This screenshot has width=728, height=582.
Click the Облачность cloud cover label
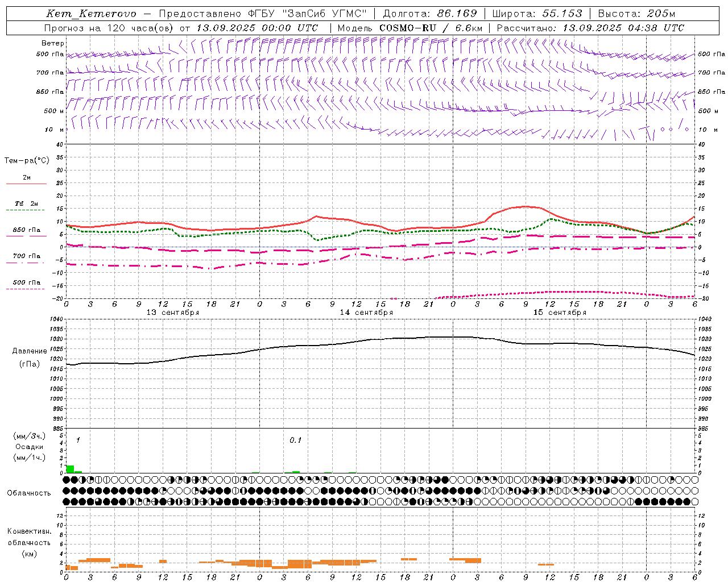click(29, 493)
